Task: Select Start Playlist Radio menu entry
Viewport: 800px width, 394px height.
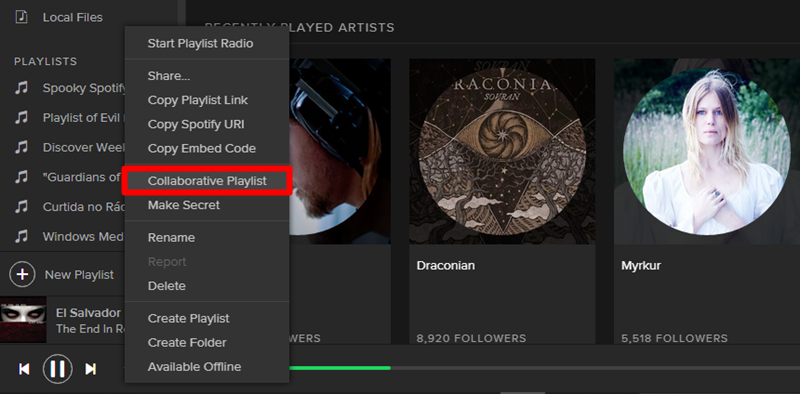Action: 200,43
